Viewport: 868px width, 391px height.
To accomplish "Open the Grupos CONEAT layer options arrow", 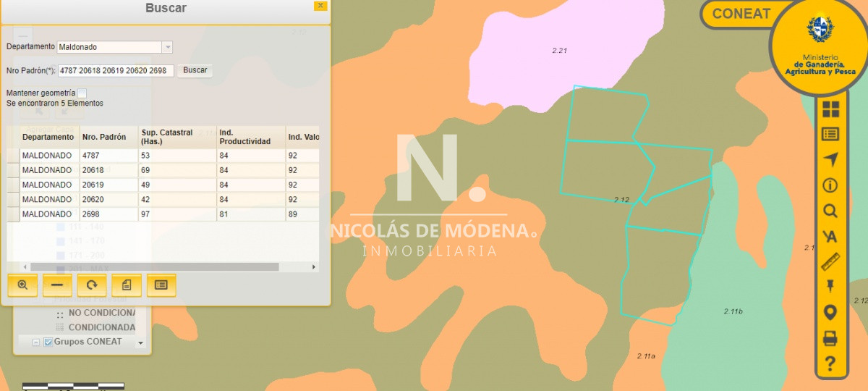I will pyautogui.click(x=140, y=343).
